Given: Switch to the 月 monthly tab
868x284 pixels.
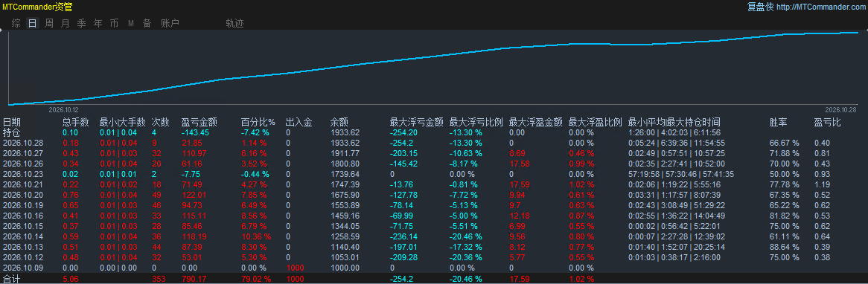Looking at the screenshot, I should 66,23.
